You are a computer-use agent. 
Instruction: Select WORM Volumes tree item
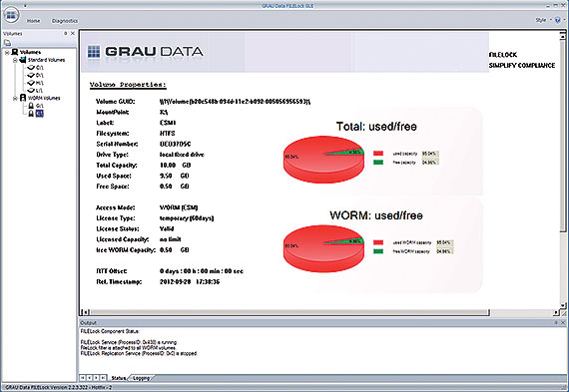click(44, 99)
